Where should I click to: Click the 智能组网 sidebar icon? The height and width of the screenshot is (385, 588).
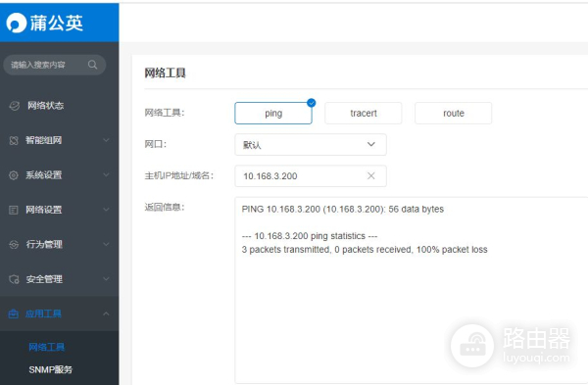click(x=14, y=141)
